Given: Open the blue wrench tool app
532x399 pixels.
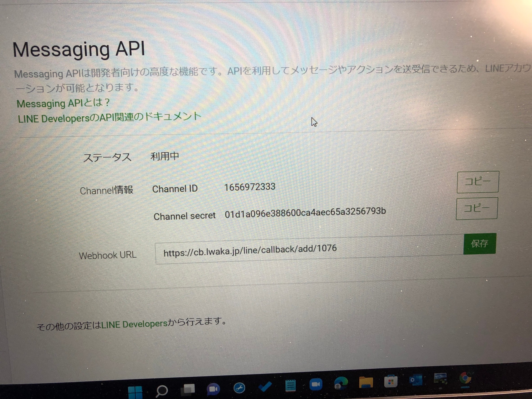Looking at the screenshot, I should [239, 387].
